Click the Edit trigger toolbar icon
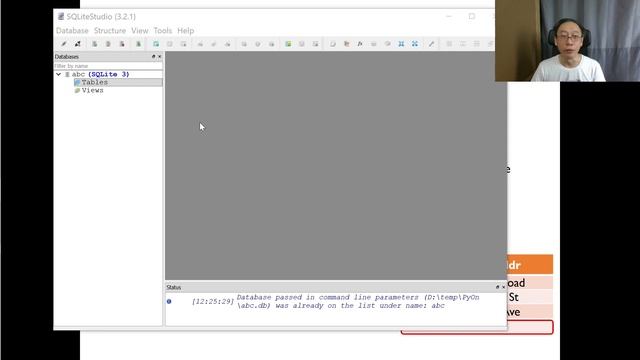 258,44
